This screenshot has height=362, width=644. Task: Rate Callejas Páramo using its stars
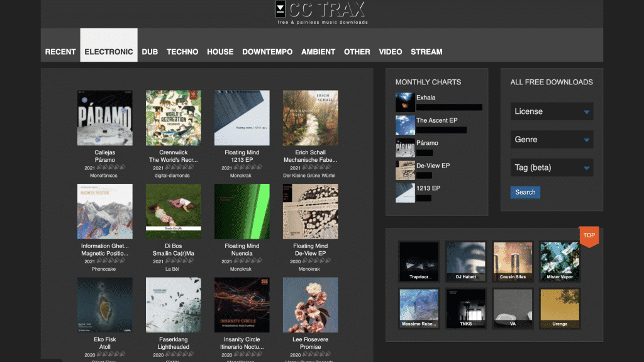pyautogui.click(x=111, y=167)
